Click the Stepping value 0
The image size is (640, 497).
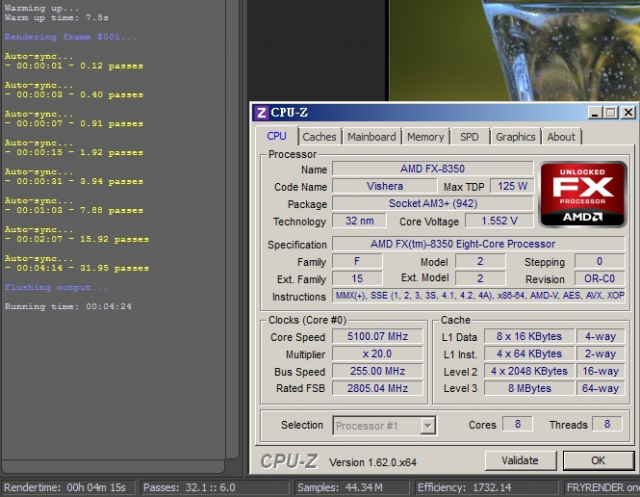[599, 261]
